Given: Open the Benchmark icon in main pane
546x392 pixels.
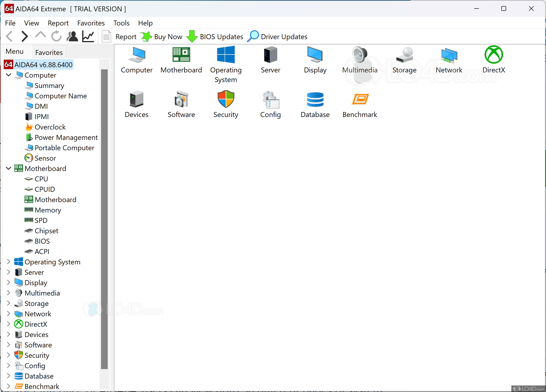Looking at the screenshot, I should [x=360, y=99].
